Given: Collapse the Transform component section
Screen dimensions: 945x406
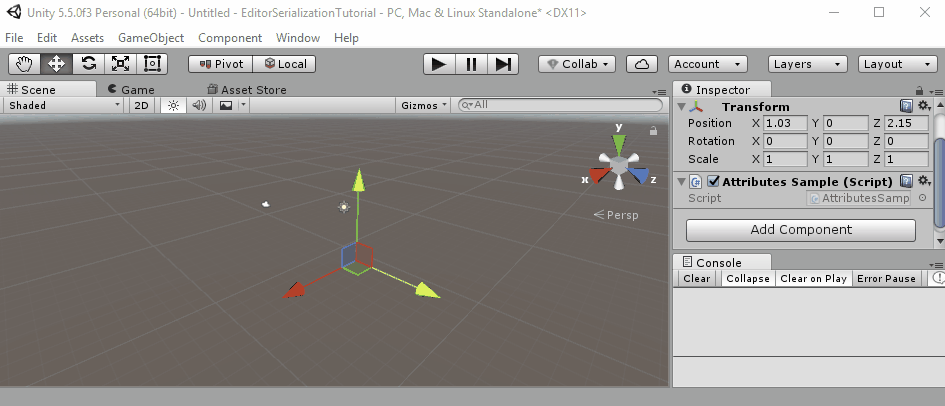Looking at the screenshot, I should pos(682,107).
